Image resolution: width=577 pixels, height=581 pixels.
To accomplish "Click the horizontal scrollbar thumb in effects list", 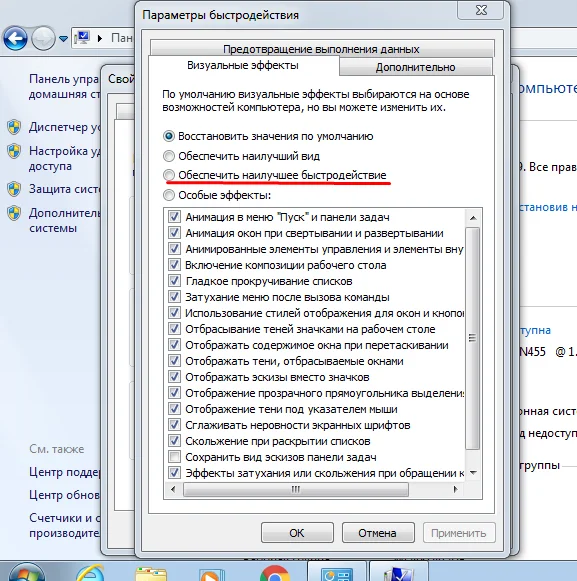I will click(x=296, y=489).
